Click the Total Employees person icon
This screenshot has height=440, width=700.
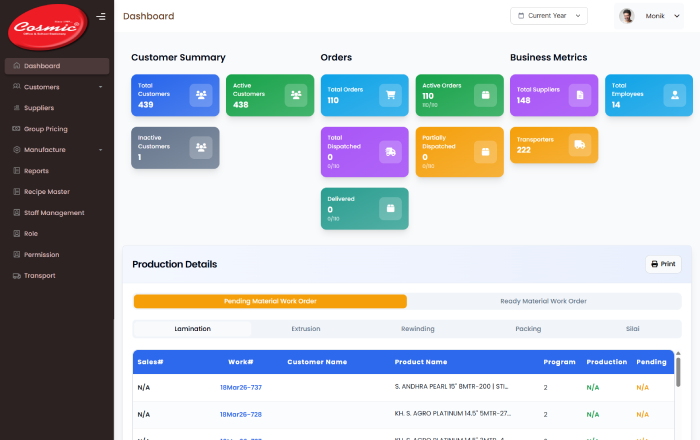pyautogui.click(x=674, y=95)
